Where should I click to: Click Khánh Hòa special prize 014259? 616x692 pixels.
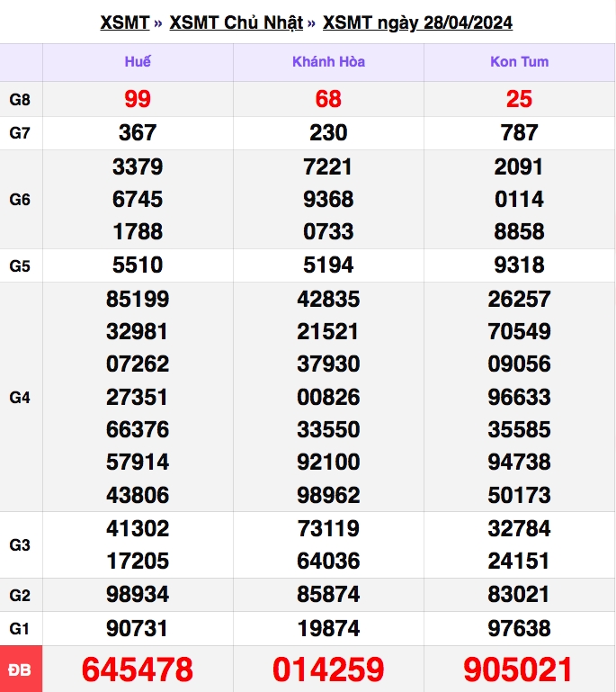[x=328, y=670]
